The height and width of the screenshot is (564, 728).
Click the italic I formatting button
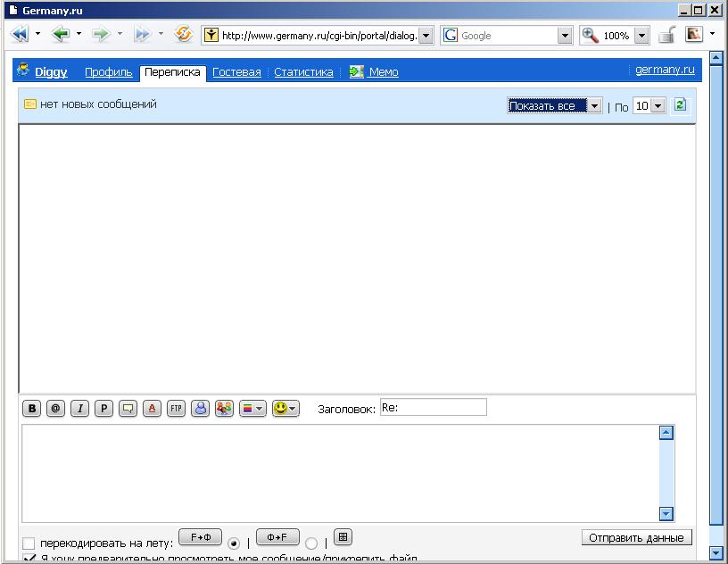pos(79,408)
